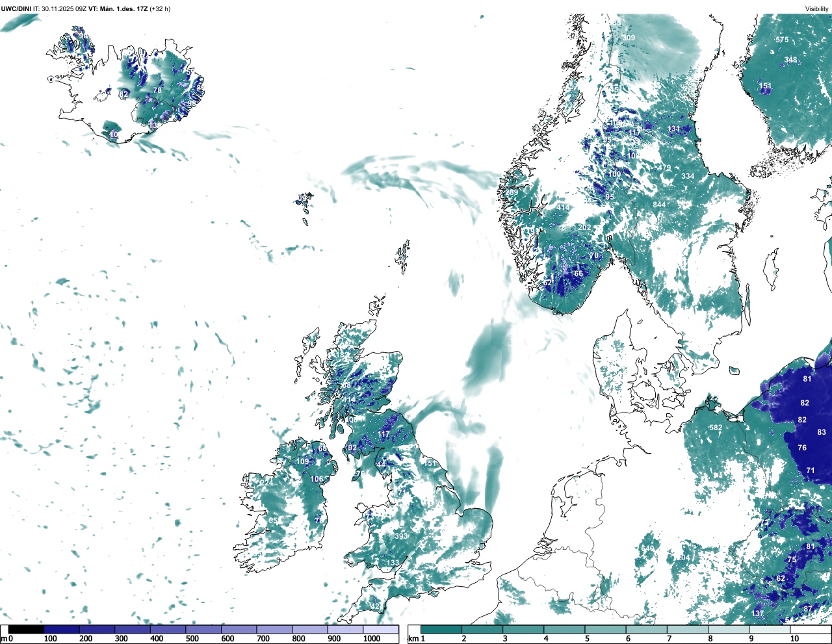Image resolution: width=832 pixels, height=644 pixels.
Task: Click the "131" value on Swedish coast
Action: point(674,129)
